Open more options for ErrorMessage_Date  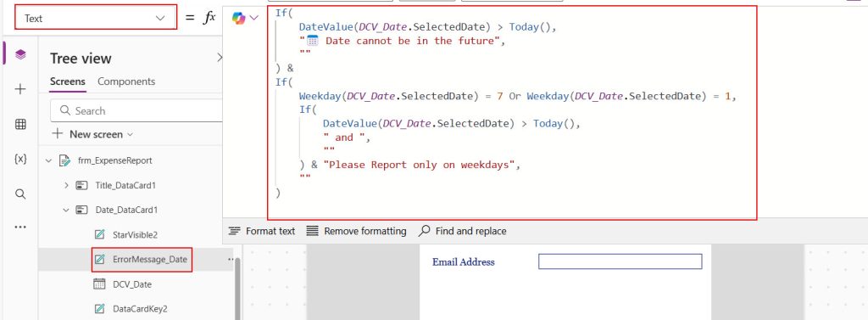click(231, 259)
